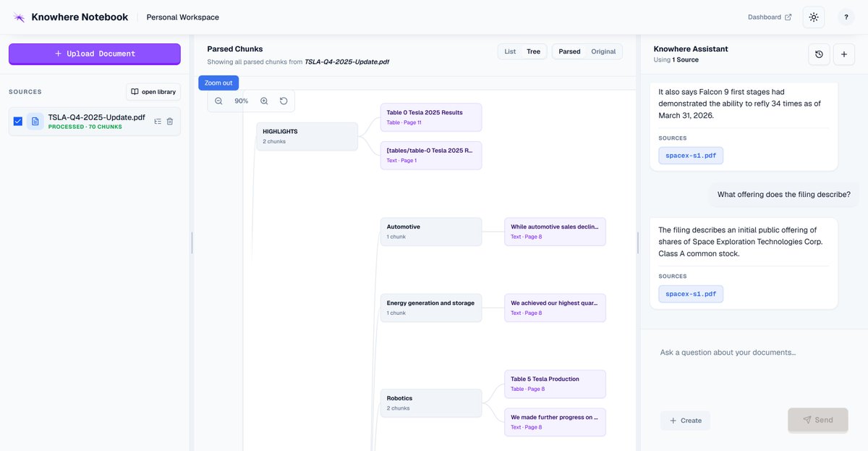Switch to Tree view
Screen dimensions: 868x451
[533, 51]
